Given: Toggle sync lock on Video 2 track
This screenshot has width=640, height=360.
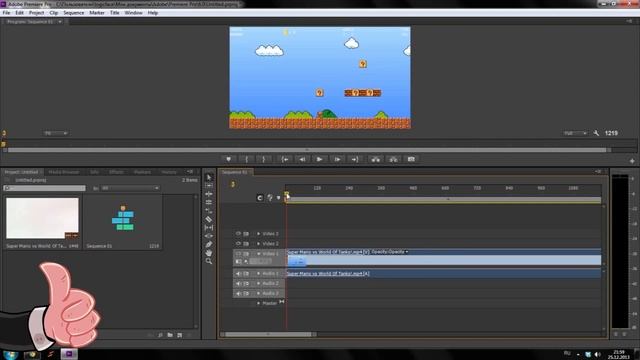Looking at the screenshot, I should pos(246,244).
